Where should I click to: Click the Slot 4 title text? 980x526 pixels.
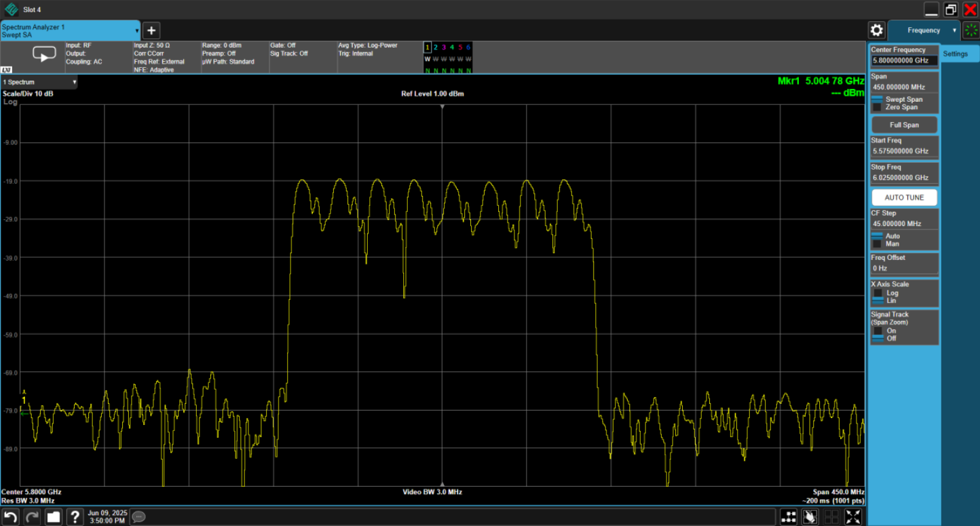pyautogui.click(x=32, y=10)
